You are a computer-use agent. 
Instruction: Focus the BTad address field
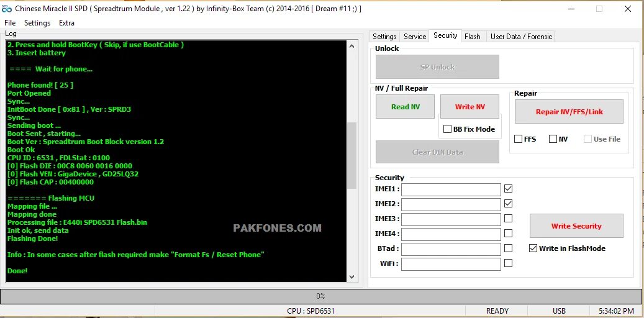pyautogui.click(x=451, y=249)
